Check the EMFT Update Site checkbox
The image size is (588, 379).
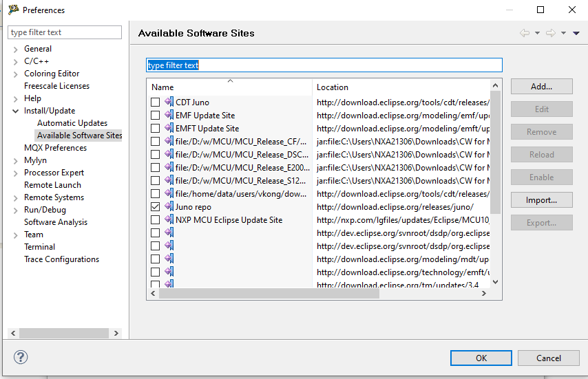tap(156, 128)
